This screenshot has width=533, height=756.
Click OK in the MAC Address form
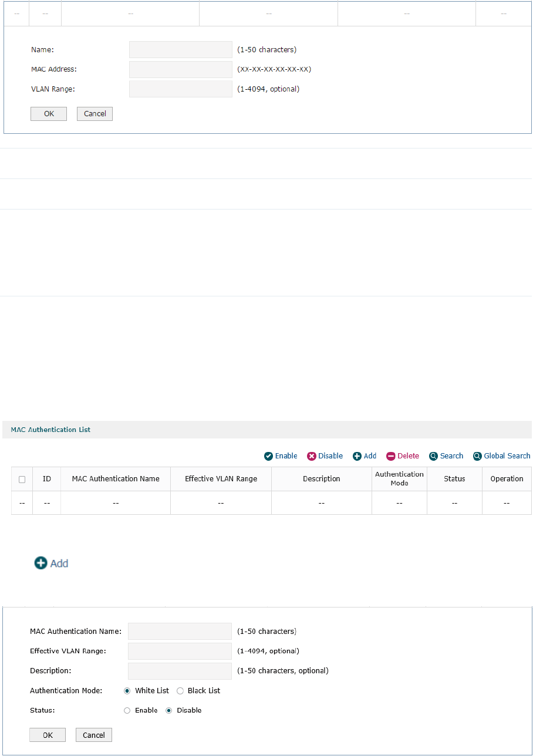[x=49, y=114]
